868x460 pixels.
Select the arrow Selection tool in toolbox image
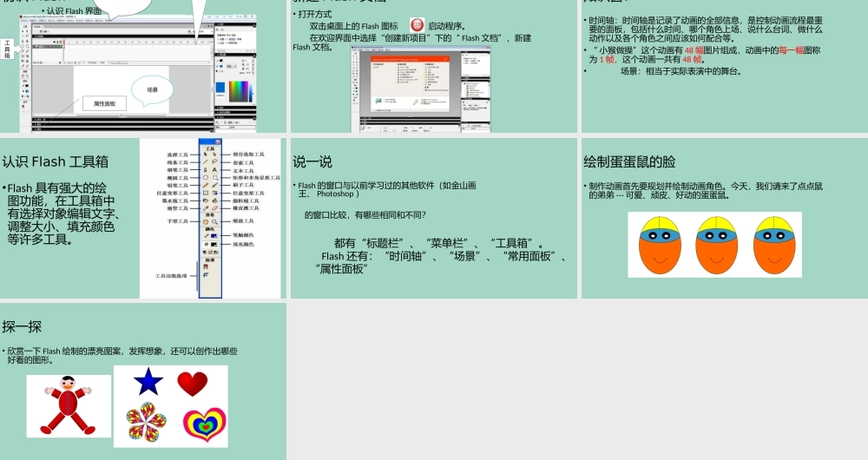click(206, 154)
